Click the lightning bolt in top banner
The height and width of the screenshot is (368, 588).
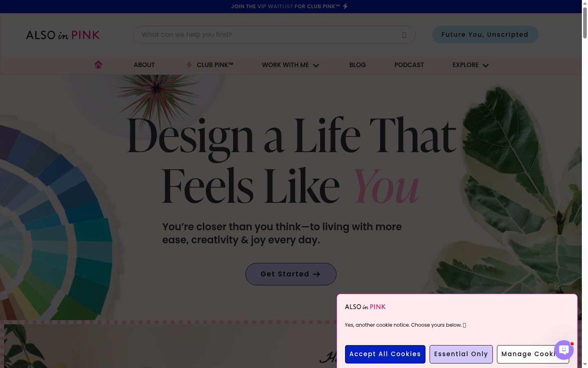point(345,6)
